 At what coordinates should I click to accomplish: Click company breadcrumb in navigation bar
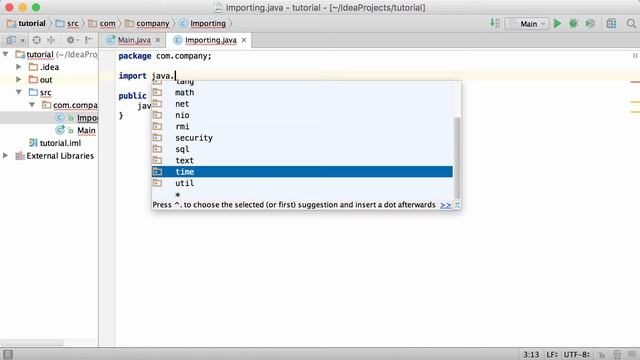[x=147, y=24]
